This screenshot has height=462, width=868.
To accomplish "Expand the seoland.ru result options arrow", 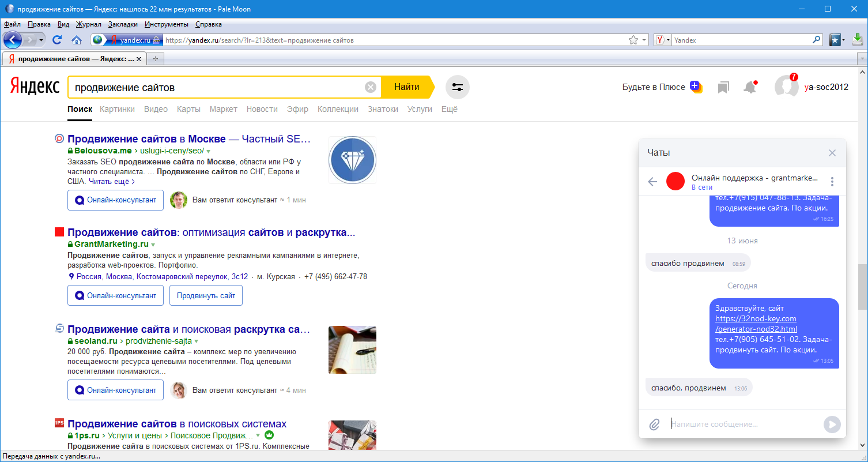I will click(197, 341).
